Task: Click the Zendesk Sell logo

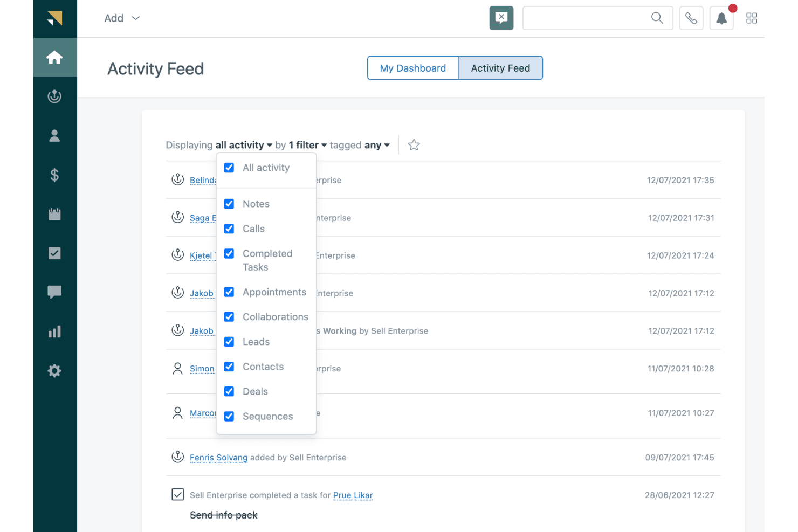Action: pos(54,18)
